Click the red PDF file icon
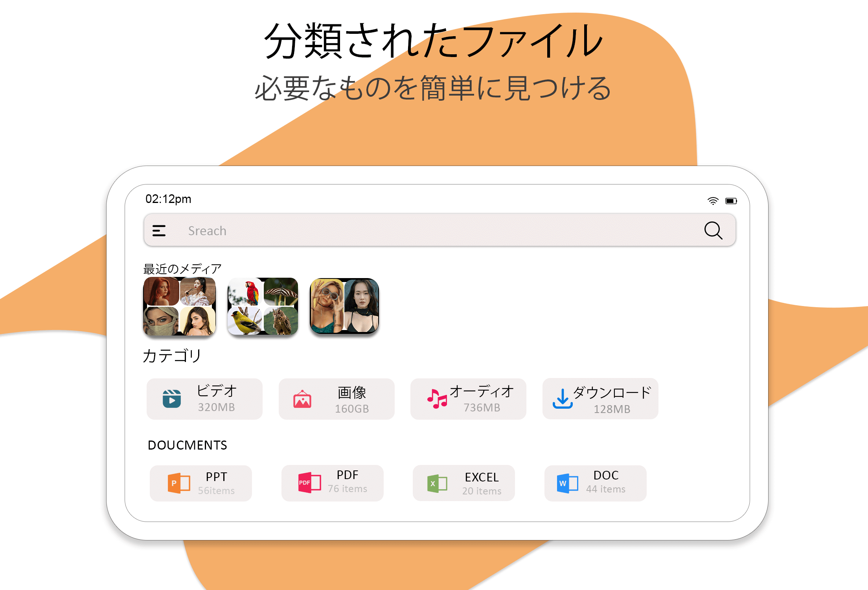868x590 pixels. click(x=310, y=483)
